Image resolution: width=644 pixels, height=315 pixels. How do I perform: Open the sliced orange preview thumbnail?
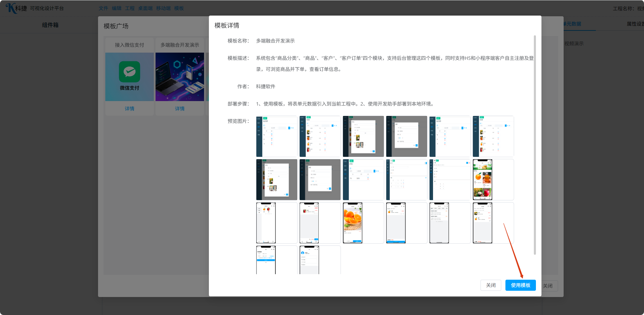click(353, 223)
